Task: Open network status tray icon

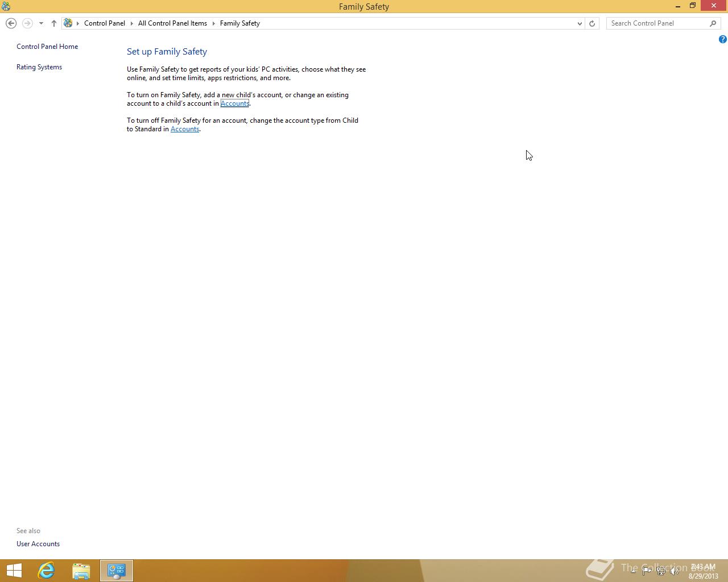Action: (661, 571)
